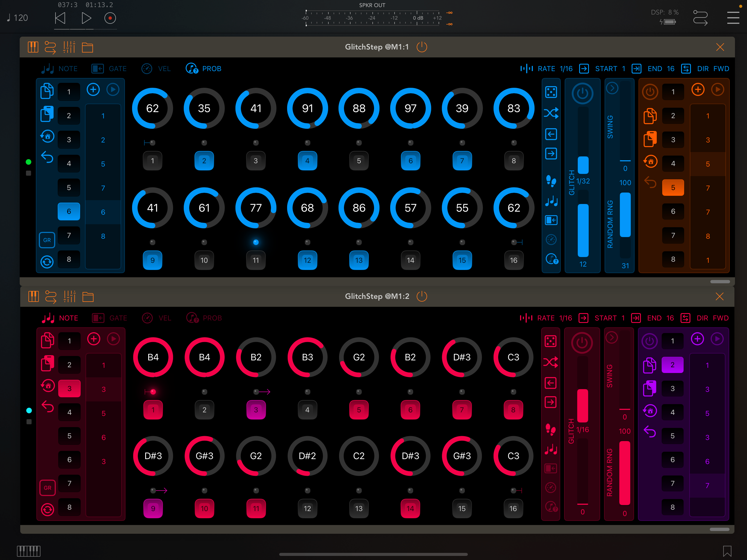Select the blue PROB tab
Viewport: 747px width, 560px height.
coord(204,69)
